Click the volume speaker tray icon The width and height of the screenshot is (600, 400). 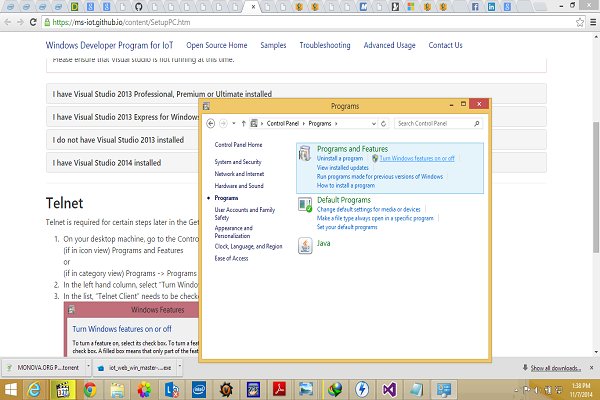click(x=538, y=390)
